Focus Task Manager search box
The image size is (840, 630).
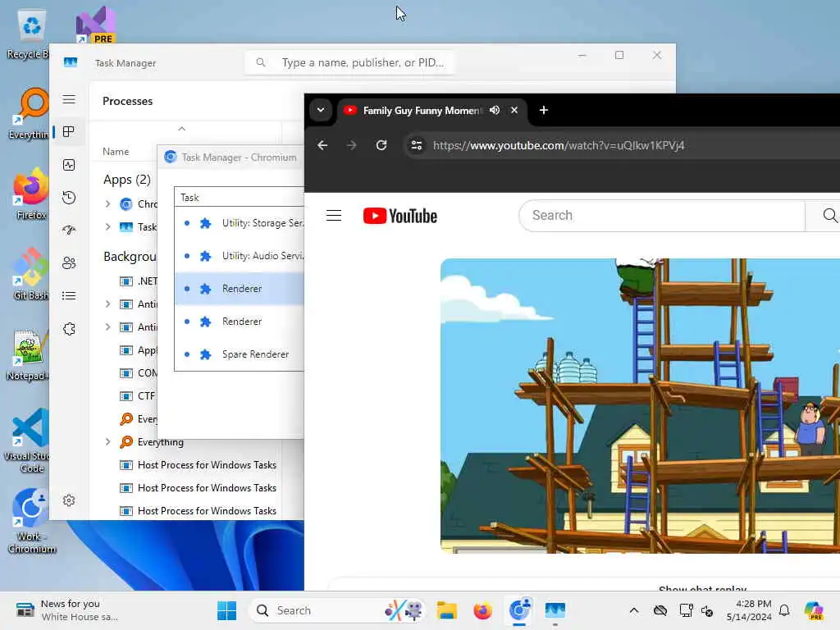point(349,62)
